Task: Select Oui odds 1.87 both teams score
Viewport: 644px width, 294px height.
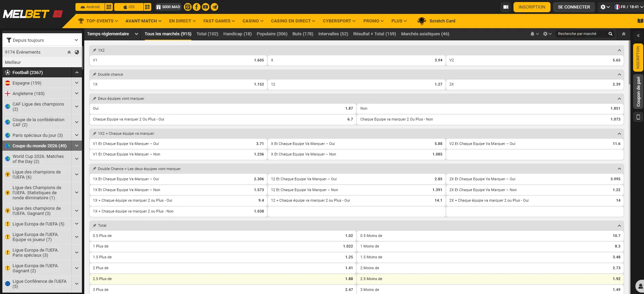Action: point(223,108)
